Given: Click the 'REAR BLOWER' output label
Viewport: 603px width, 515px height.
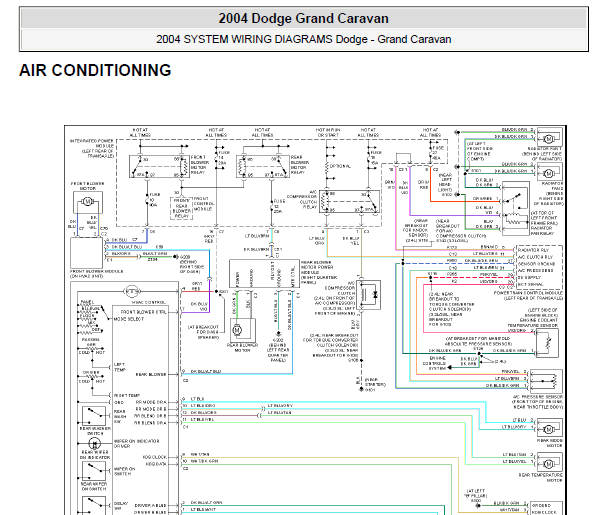Looking at the screenshot, I should tap(151, 374).
